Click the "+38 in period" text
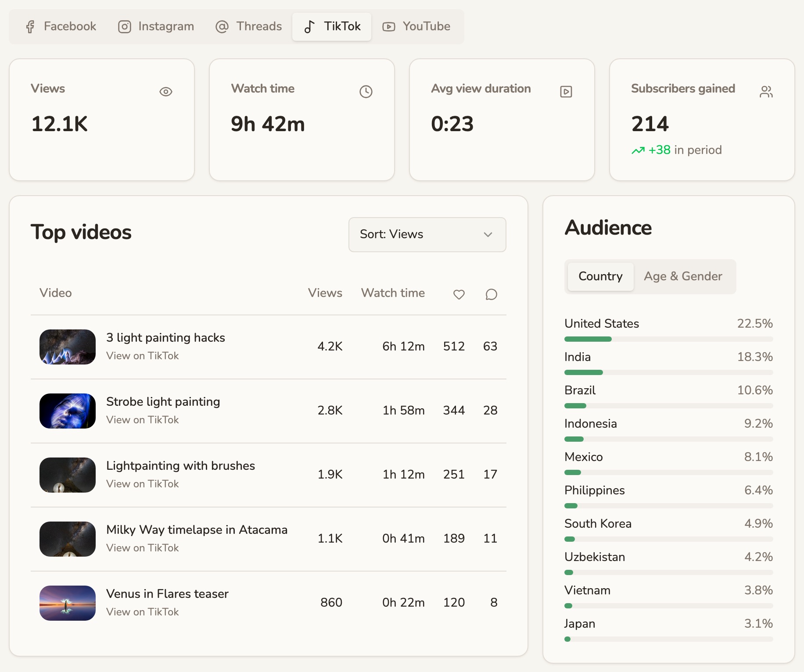The image size is (804, 672). [x=686, y=150]
